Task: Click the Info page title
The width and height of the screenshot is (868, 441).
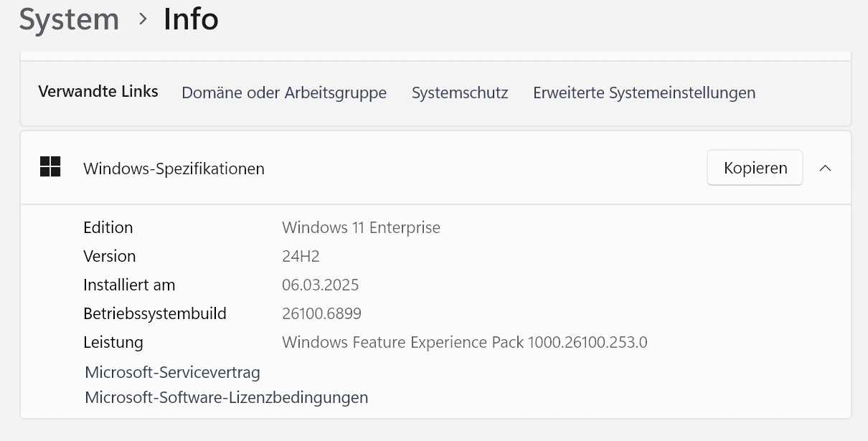Action: click(x=191, y=19)
